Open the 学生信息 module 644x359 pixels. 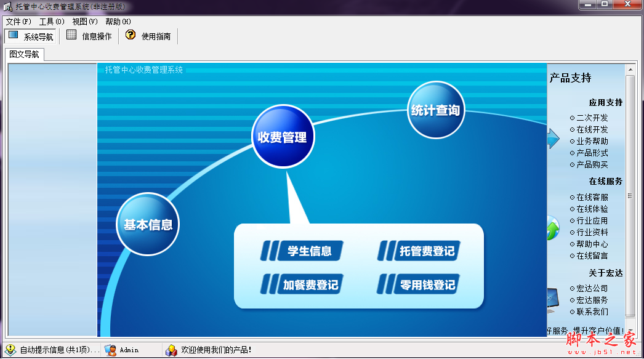[x=302, y=251]
